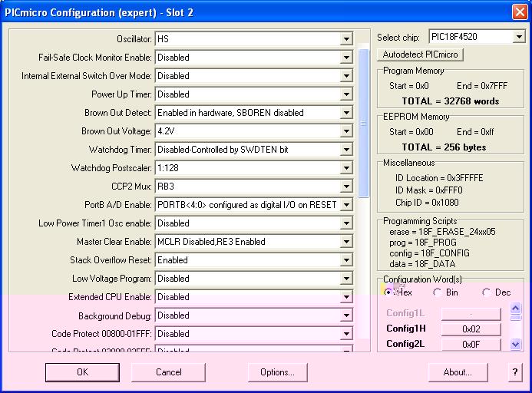
Task: Click the Config1H value 0x02
Action: (471, 329)
